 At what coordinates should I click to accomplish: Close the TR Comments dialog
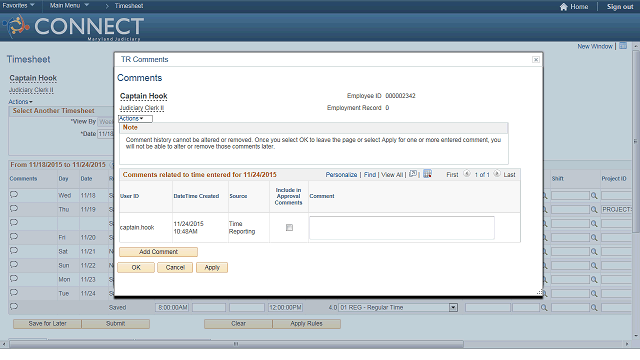click(x=536, y=60)
